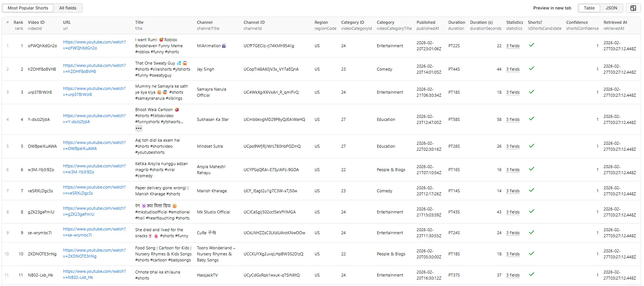
Task: Select channel ID UCfF7GEClz-rj74KMh9S4iIg
Action: click(269, 46)
